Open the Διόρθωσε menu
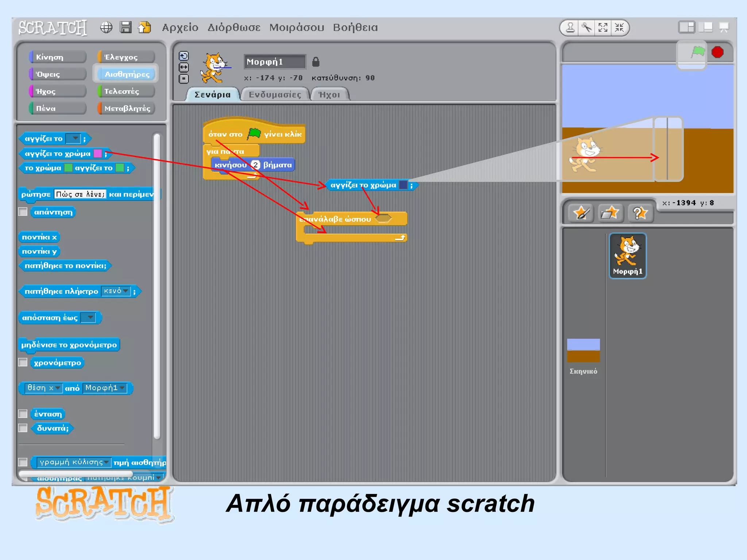The height and width of the screenshot is (560, 747). point(234,28)
